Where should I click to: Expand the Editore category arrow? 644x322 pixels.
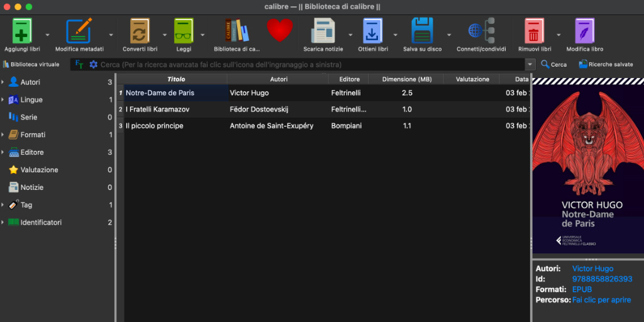[3, 152]
